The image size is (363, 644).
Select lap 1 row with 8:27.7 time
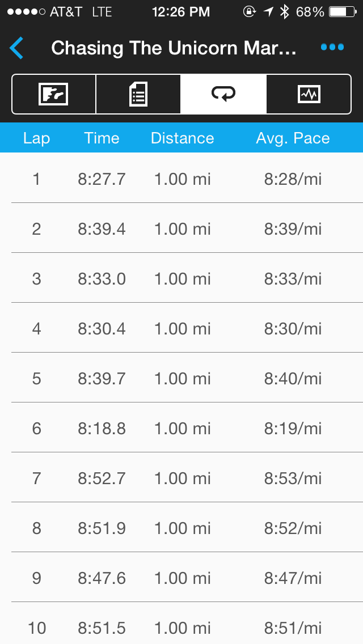[181, 179]
